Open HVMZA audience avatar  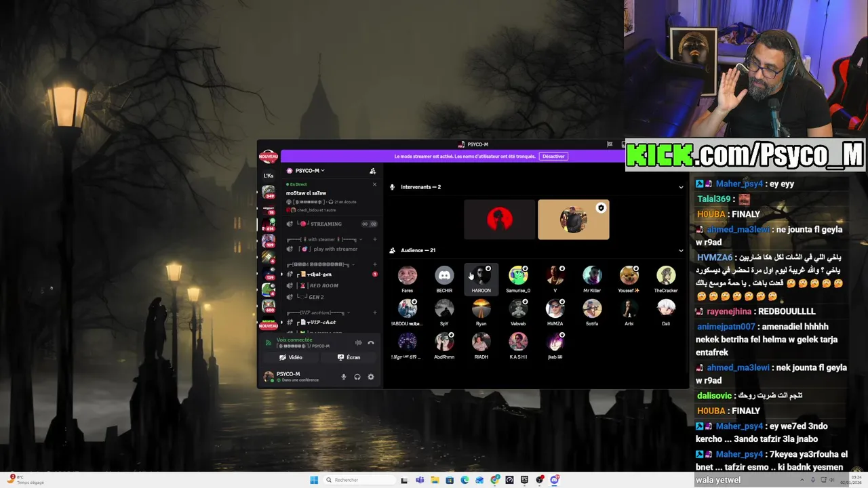[x=555, y=308]
